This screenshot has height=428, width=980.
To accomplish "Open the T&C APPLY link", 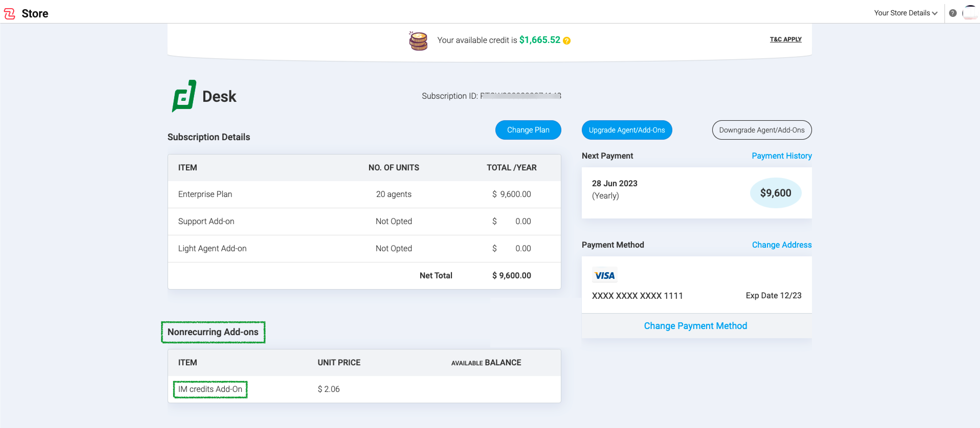I will point(785,40).
